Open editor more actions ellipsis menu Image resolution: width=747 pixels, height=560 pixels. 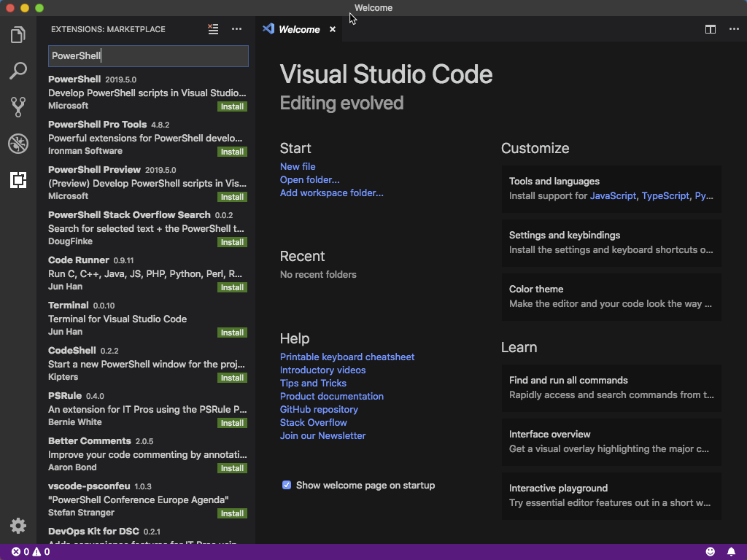click(733, 29)
